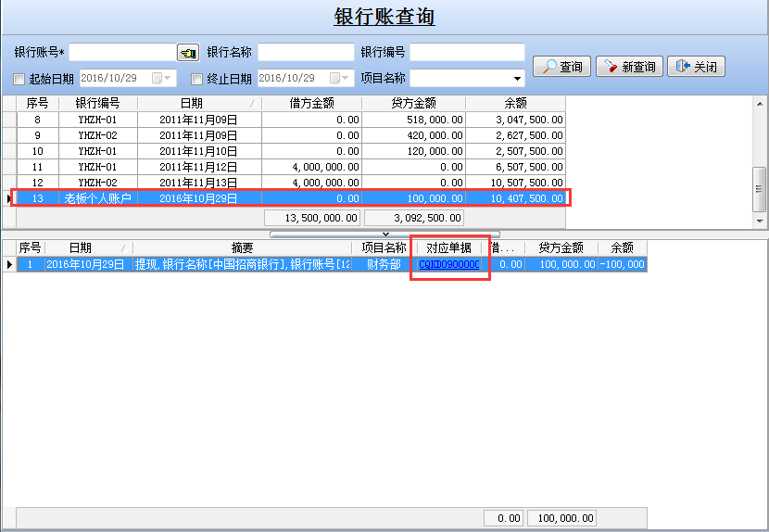Click the 摘要 column header in lower table
Viewport: 769px width, 532px height.
pos(242,248)
